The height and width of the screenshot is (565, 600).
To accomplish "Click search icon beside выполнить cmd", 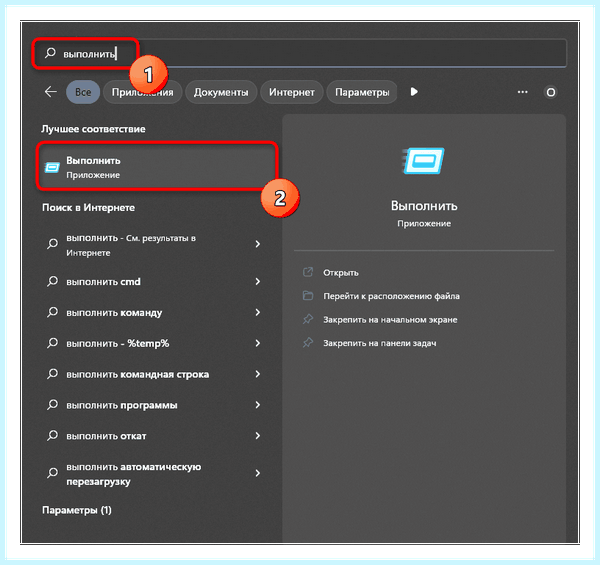I will tap(52, 282).
